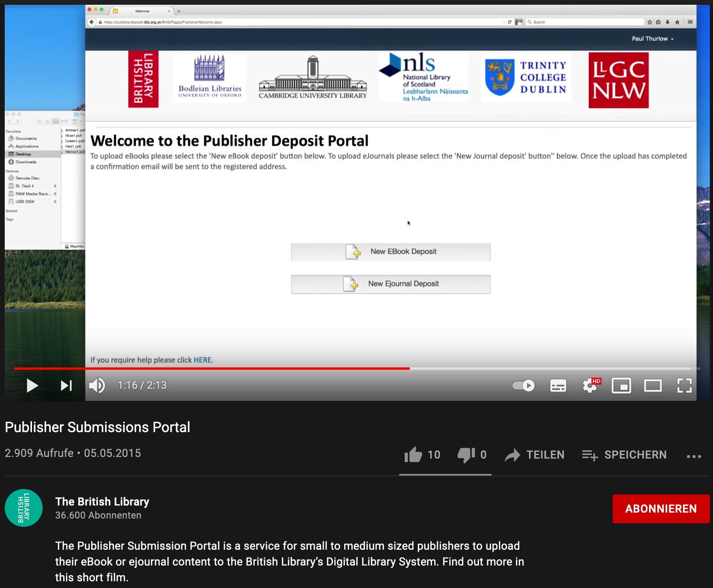The height and width of the screenshot is (588, 713).
Task: Click Cambridge University Library logo
Action: (x=313, y=77)
